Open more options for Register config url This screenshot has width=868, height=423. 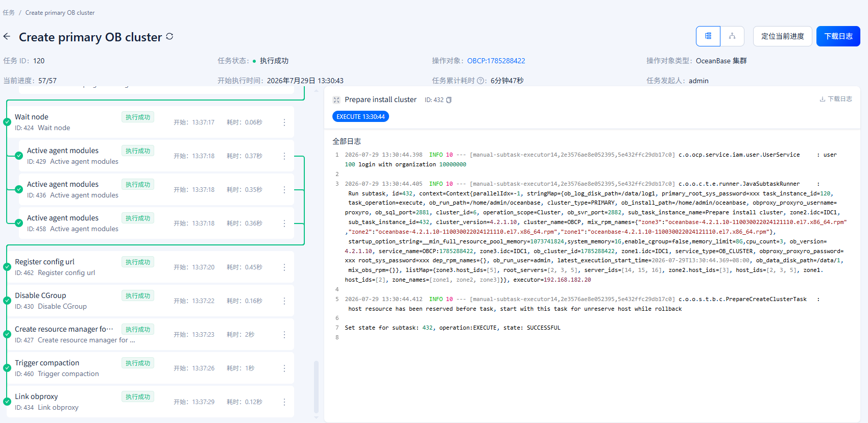pyautogui.click(x=284, y=267)
